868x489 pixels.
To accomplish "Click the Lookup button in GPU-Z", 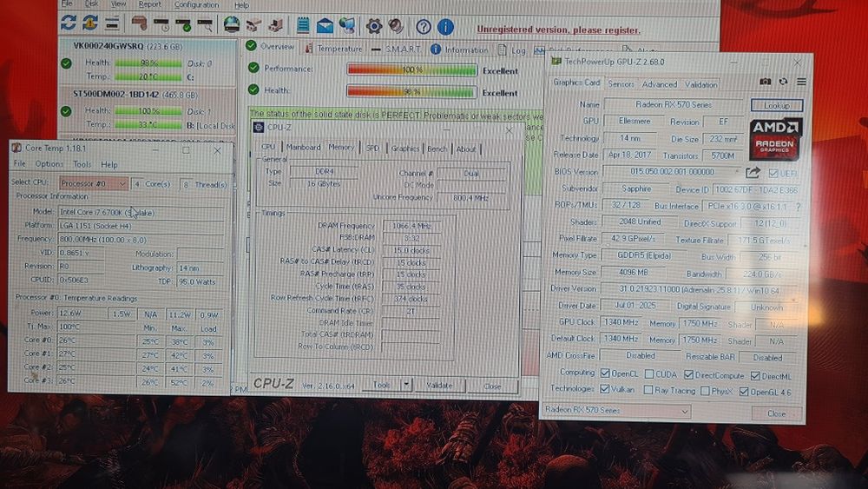I will pos(777,105).
